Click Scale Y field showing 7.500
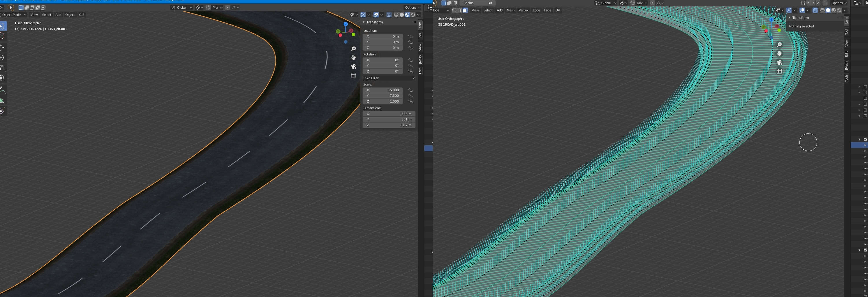Image resolution: width=868 pixels, height=297 pixels. tap(382, 96)
